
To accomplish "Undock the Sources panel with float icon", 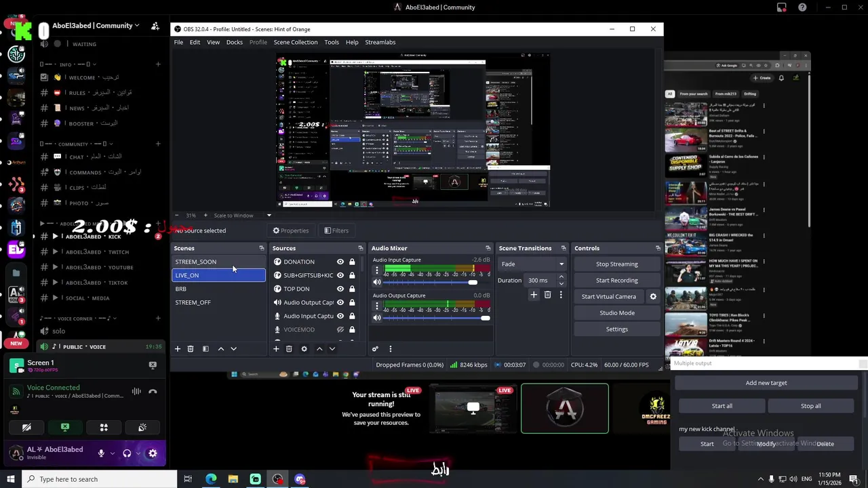I will coord(360,248).
